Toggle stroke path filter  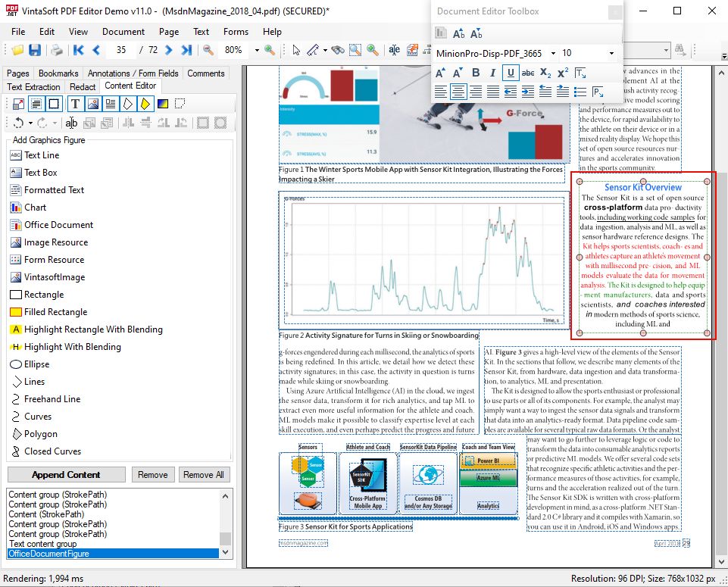128,104
